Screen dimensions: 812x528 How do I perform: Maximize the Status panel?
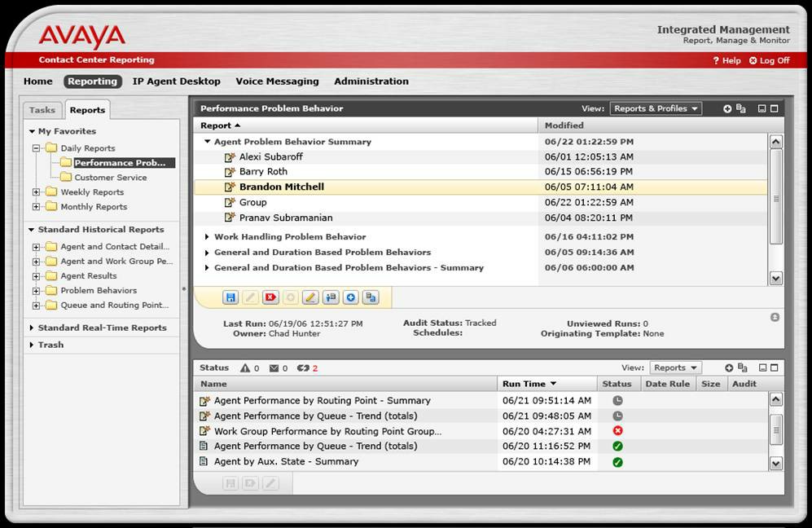[x=775, y=368]
